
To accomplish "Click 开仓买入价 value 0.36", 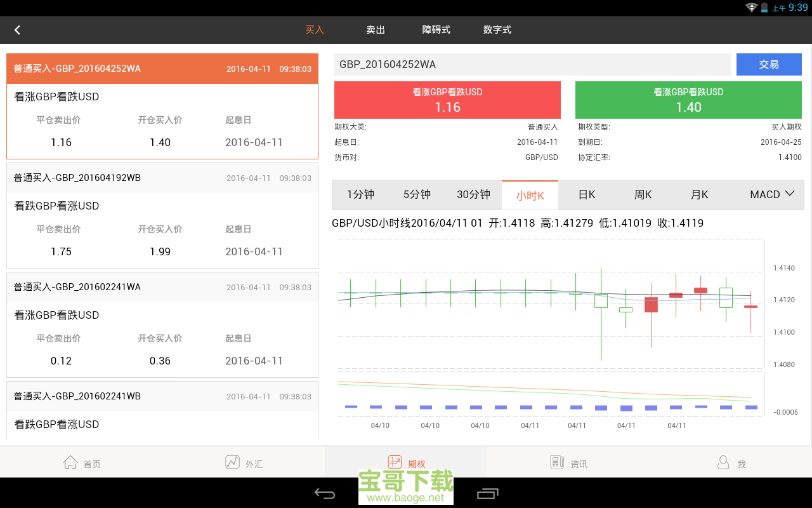I will coord(160,361).
